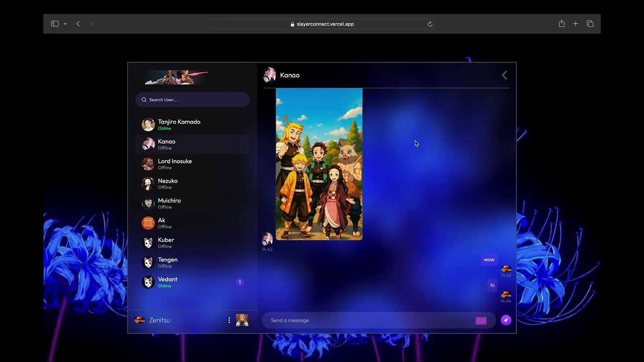Focus the Search User field
644x362 pixels.
pos(193,100)
